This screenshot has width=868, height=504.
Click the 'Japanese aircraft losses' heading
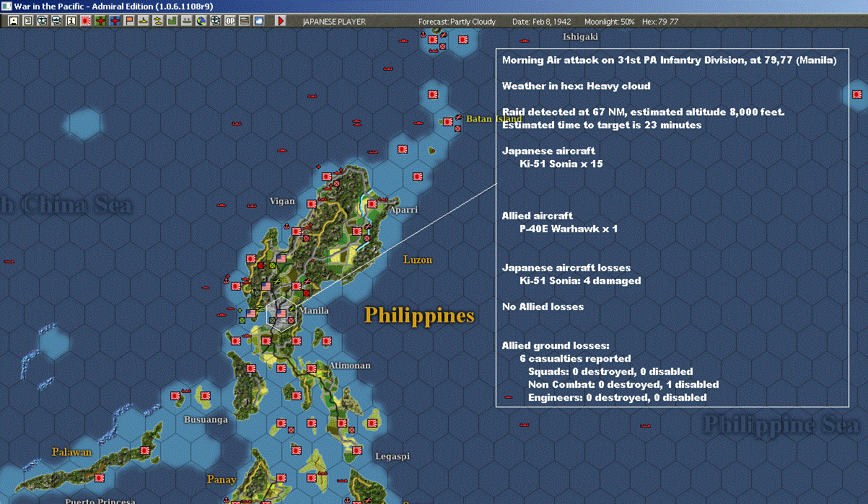(x=566, y=268)
